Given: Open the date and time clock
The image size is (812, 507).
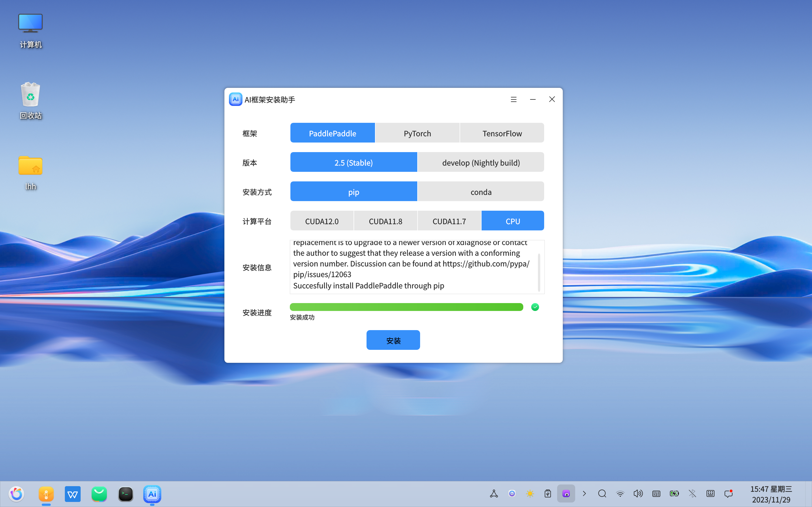Looking at the screenshot, I should coord(771,494).
